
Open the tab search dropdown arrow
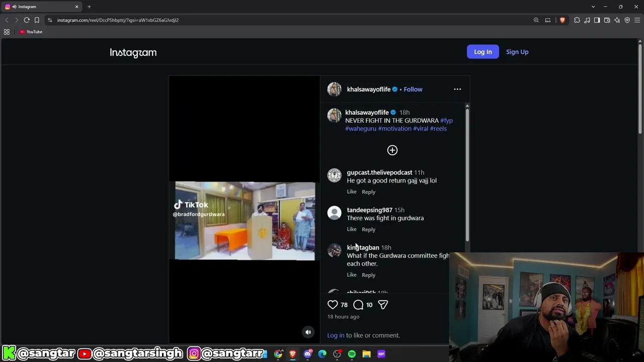(593, 7)
